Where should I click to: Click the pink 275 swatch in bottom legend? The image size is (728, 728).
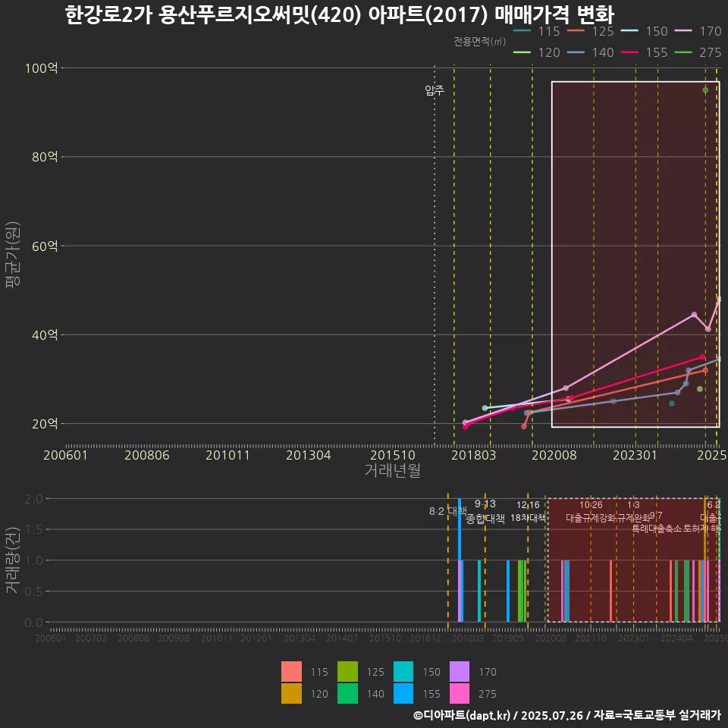point(460,694)
